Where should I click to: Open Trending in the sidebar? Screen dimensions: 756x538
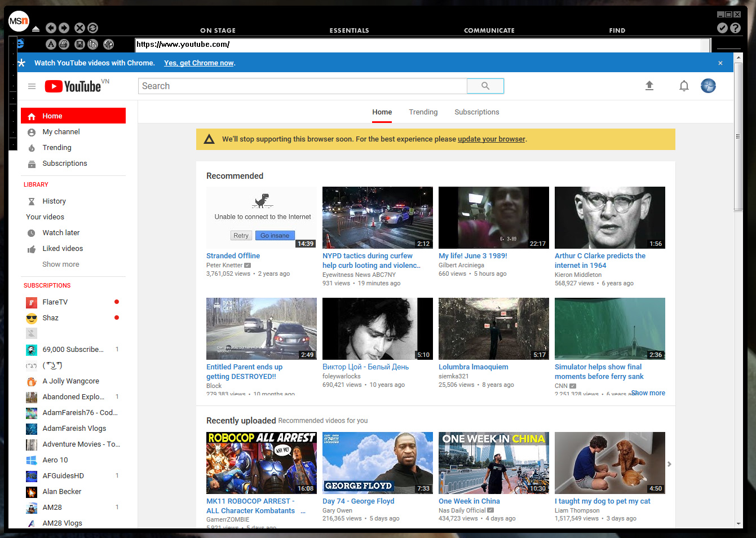coord(73,148)
